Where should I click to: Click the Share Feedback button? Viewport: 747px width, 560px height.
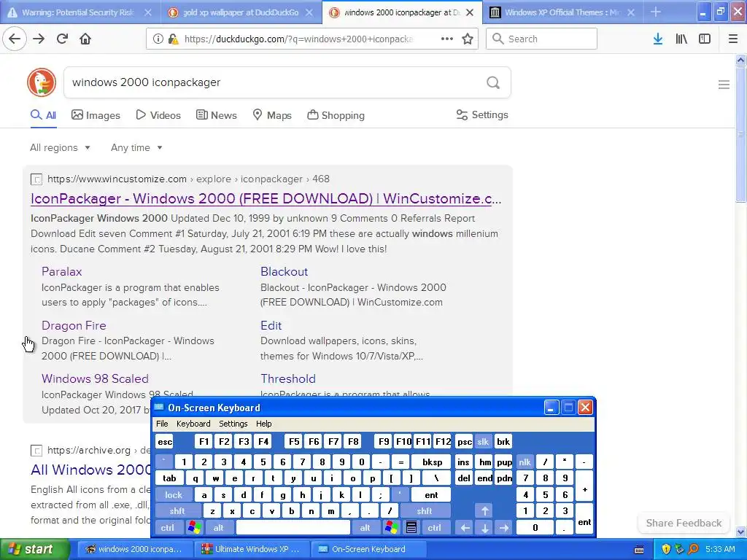[x=684, y=523]
